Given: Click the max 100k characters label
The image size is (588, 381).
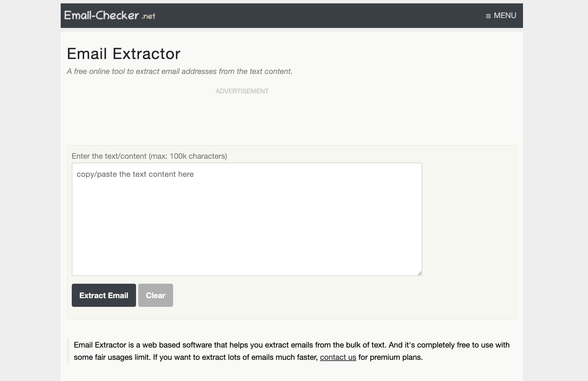Looking at the screenshot, I should coord(149,156).
